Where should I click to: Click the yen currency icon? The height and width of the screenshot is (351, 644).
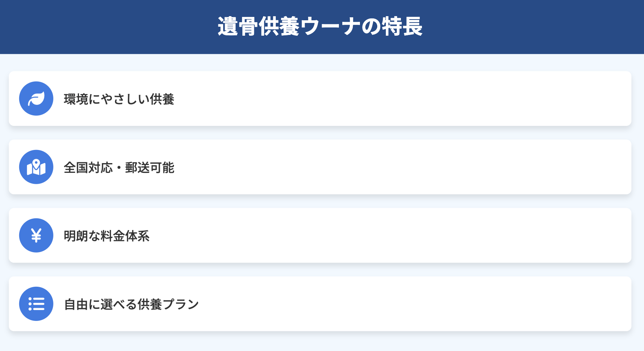pyautogui.click(x=36, y=236)
